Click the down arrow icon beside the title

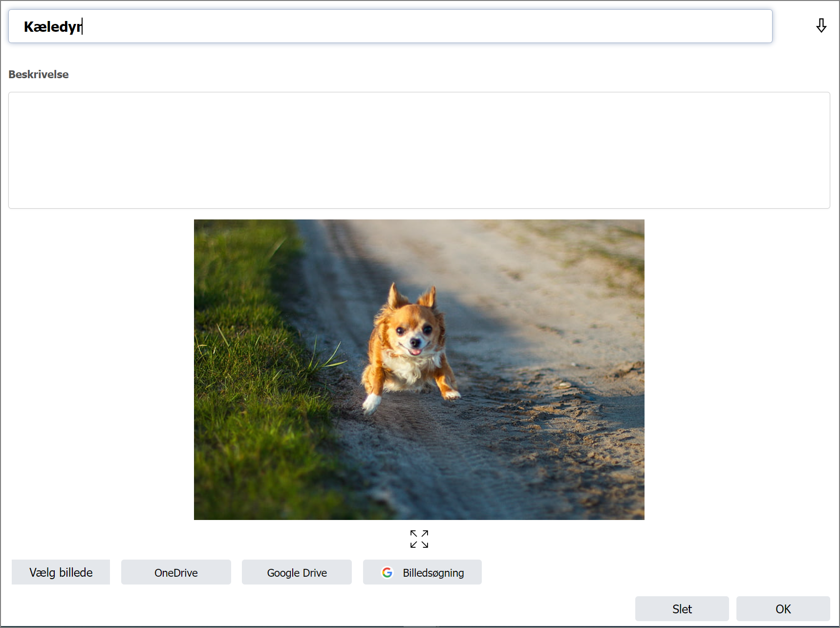click(x=821, y=26)
